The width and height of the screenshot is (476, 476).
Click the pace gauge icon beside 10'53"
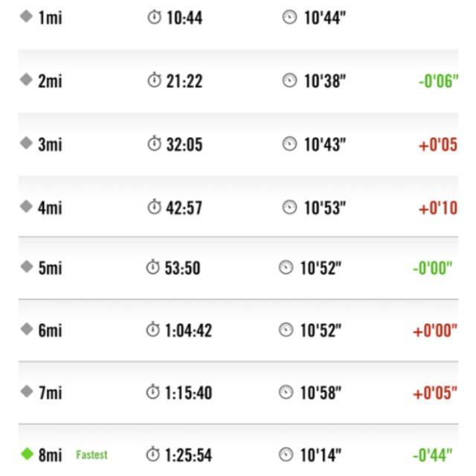[x=289, y=206]
